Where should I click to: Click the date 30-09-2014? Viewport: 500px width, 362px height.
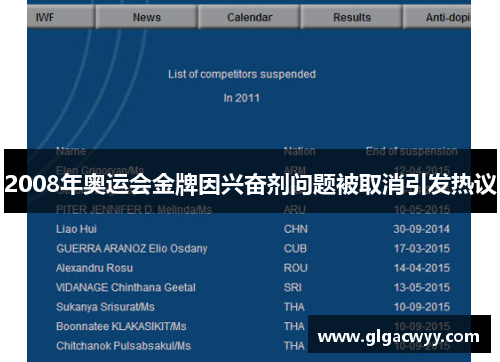(422, 229)
